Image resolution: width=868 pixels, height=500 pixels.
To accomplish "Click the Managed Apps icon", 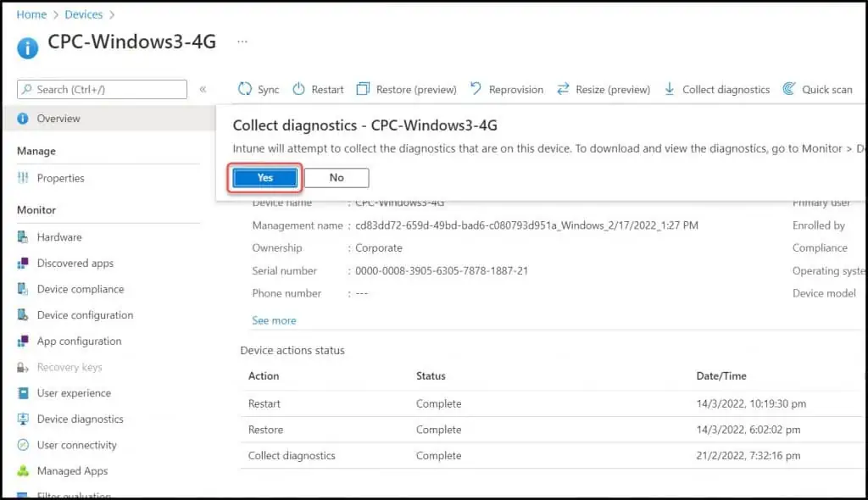I will [x=23, y=471].
